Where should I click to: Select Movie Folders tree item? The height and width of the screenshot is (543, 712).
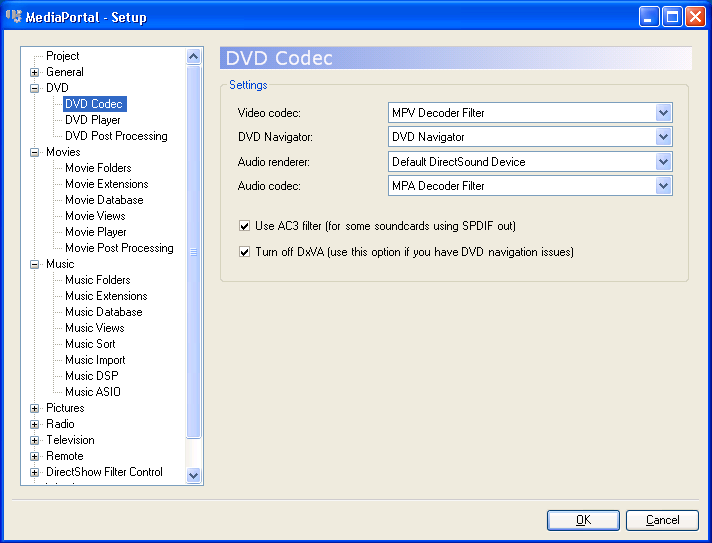tap(98, 168)
